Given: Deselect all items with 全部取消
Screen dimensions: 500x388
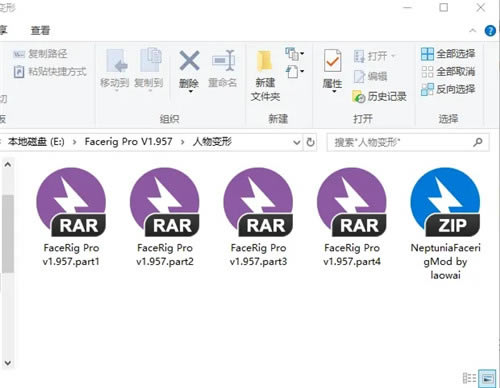Looking at the screenshot, I should coord(448,71).
